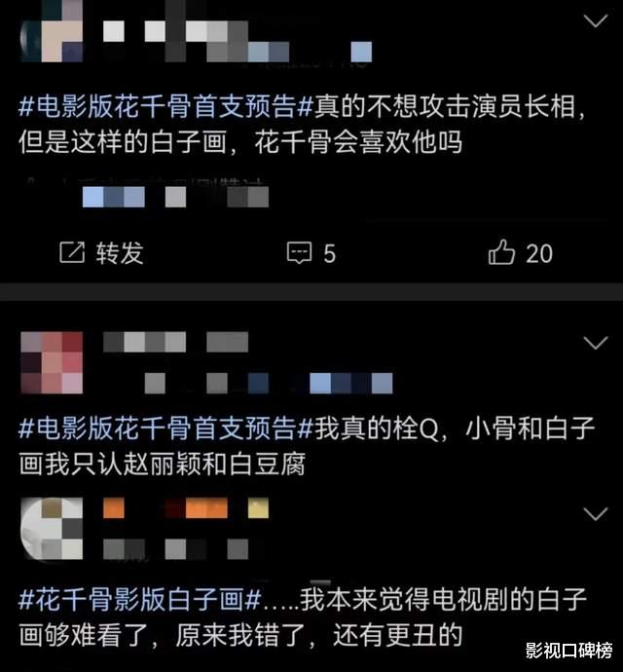Open the #花千骨影版白子画# hashtag
This screenshot has width=623, height=672.
139,599
